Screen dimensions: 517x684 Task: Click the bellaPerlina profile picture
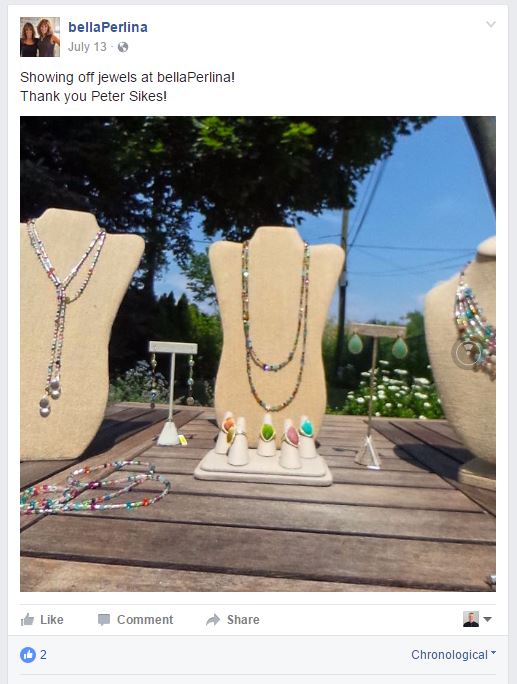40,37
